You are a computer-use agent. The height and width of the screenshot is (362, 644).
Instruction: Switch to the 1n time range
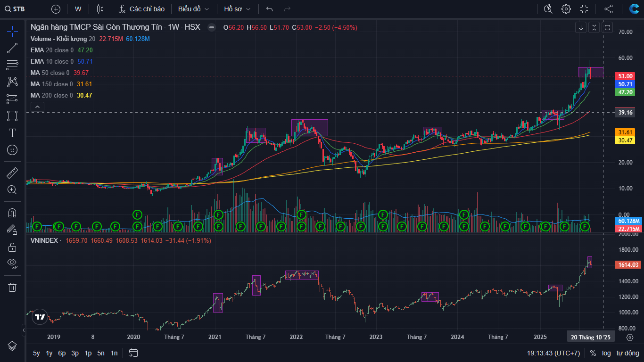pyautogui.click(x=114, y=353)
